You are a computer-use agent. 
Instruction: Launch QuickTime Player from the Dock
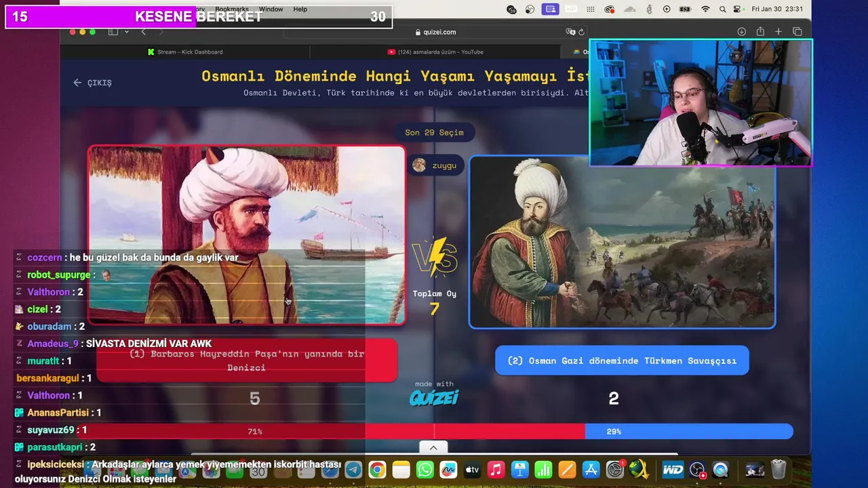[x=720, y=470]
